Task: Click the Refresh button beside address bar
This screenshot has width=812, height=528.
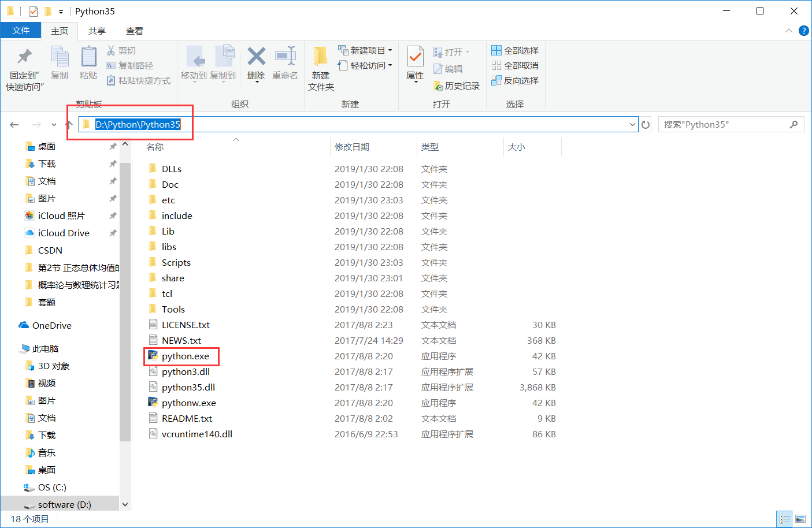Action: click(x=646, y=124)
